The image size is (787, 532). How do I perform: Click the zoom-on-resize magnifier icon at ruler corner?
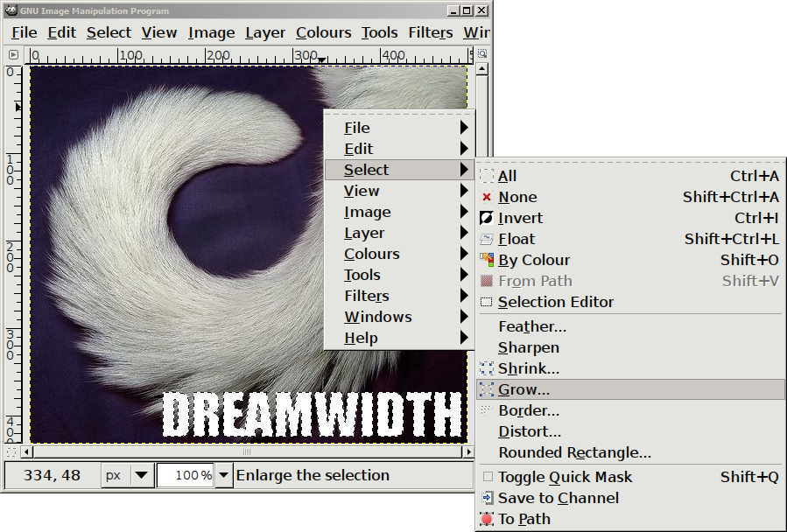point(481,53)
